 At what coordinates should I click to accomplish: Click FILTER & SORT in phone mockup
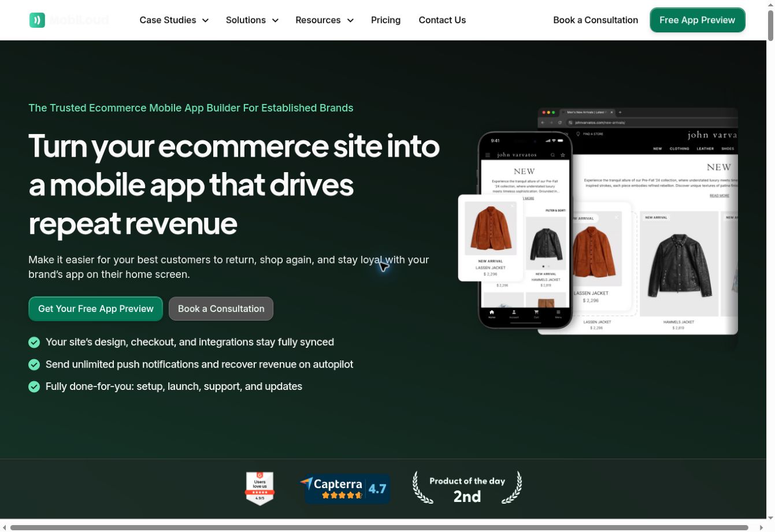coord(555,210)
